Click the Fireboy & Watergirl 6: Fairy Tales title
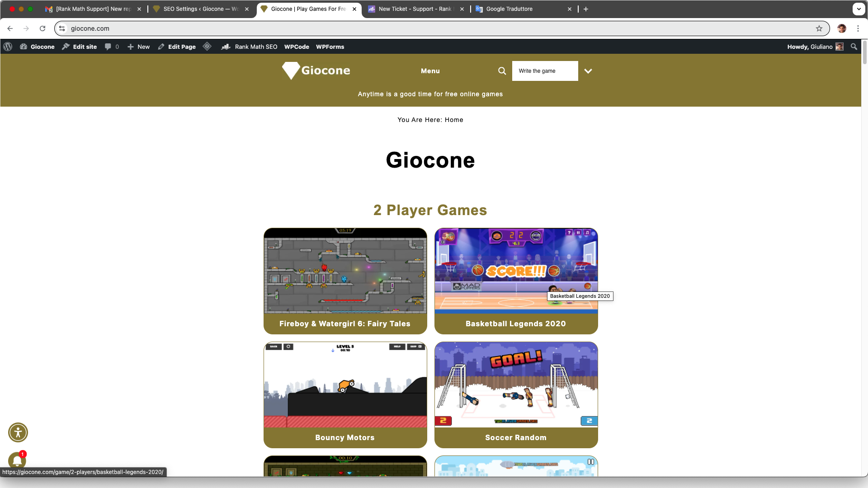868x488 pixels. (x=345, y=324)
